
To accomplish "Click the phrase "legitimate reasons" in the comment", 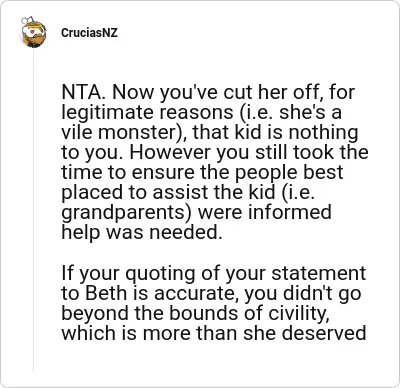I will (x=147, y=113).
